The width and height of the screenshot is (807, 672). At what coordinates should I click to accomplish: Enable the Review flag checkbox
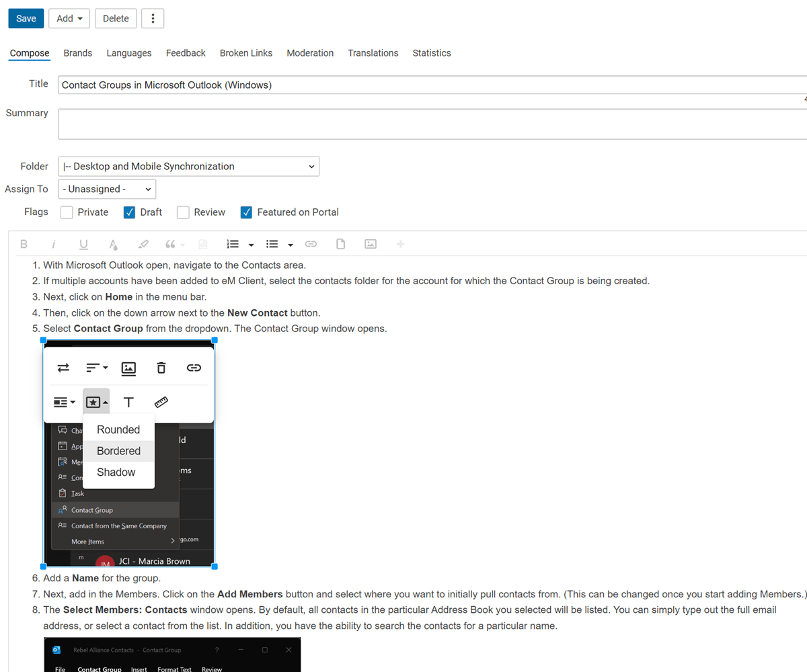[183, 212]
